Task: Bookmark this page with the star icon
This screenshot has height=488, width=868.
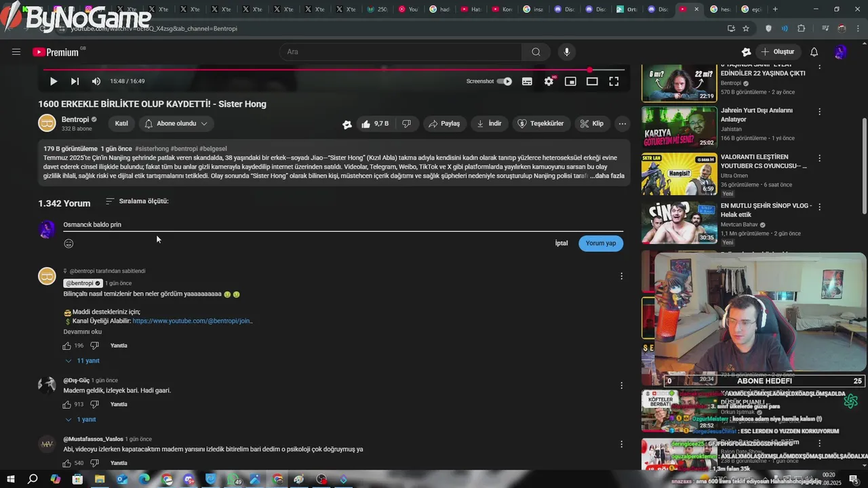Action: tap(746, 28)
